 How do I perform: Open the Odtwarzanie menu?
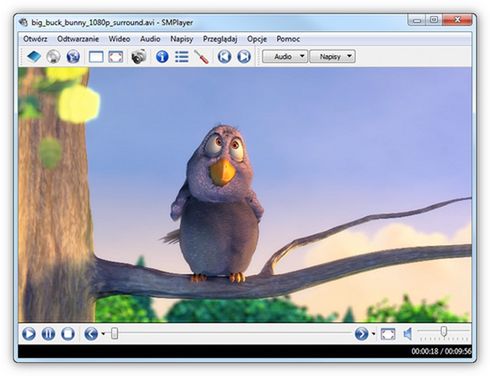coord(78,39)
